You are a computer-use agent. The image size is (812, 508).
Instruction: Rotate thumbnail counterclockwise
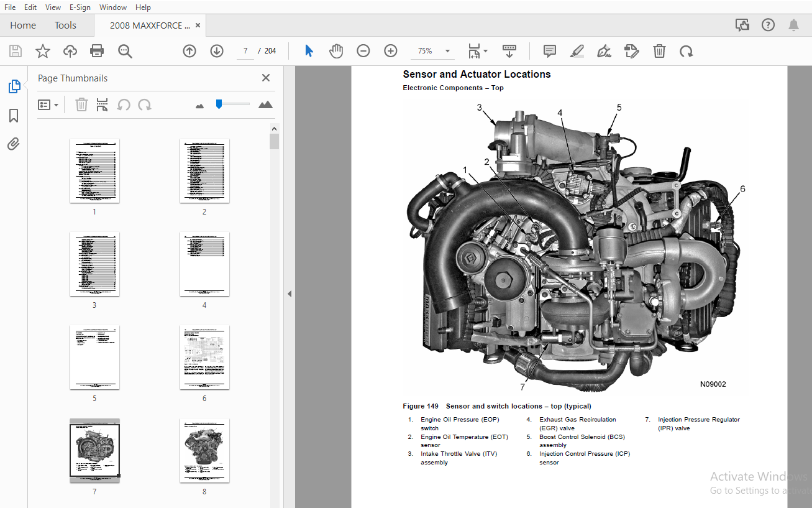(x=124, y=104)
